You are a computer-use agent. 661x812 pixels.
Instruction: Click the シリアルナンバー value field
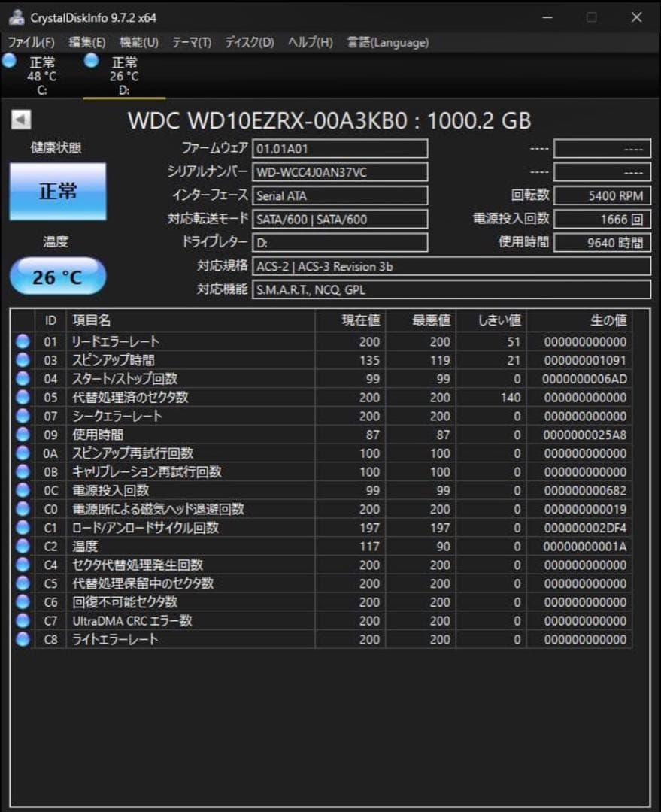click(340, 172)
